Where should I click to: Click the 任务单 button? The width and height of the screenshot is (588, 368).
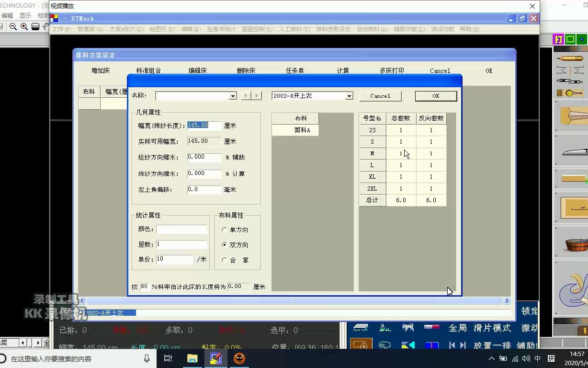(294, 70)
